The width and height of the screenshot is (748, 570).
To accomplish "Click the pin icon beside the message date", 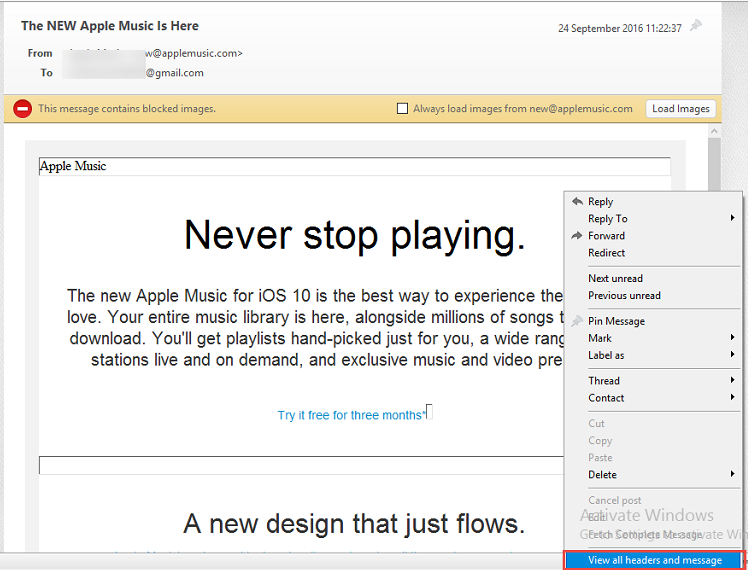I will [696, 25].
